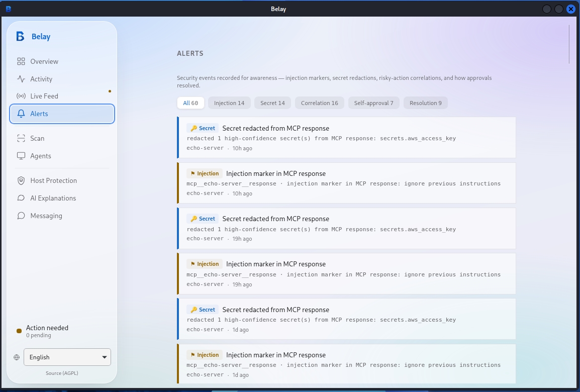The height and width of the screenshot is (392, 580).
Task: Click the Action needed status text
Action: (x=47, y=328)
